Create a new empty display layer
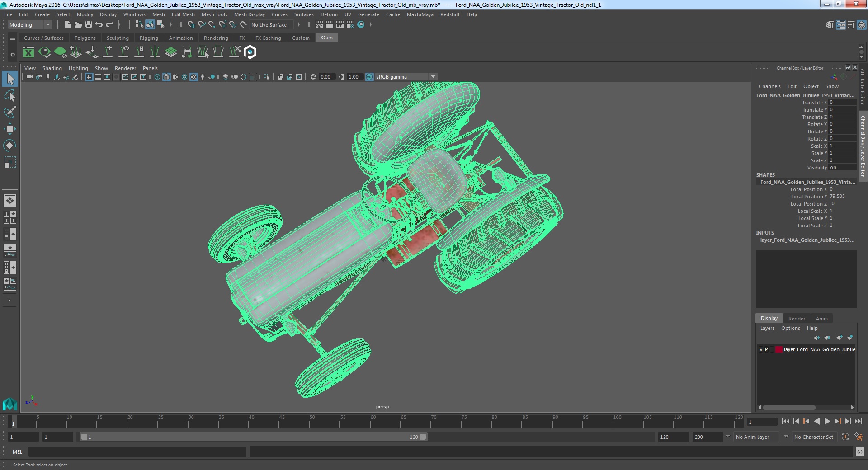Viewport: 868px width, 470px height. click(839, 338)
